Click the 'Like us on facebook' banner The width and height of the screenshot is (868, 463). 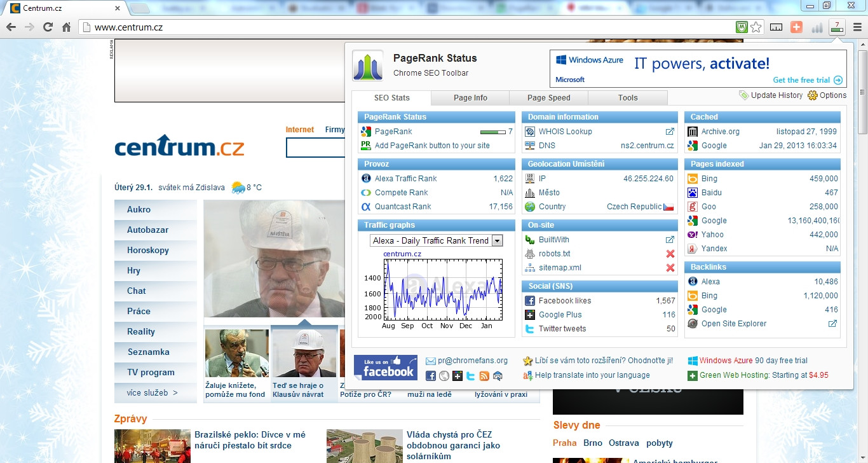click(386, 368)
